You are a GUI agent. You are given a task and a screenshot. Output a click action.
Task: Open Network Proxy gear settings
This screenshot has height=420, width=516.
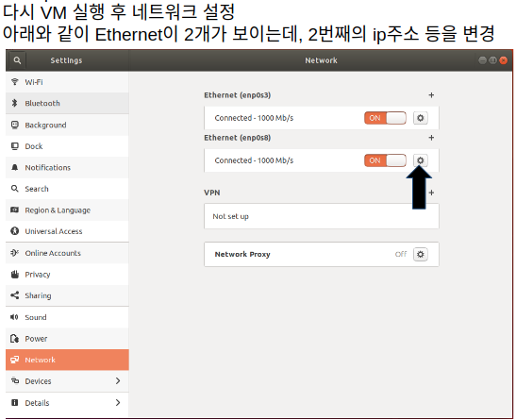pos(420,254)
